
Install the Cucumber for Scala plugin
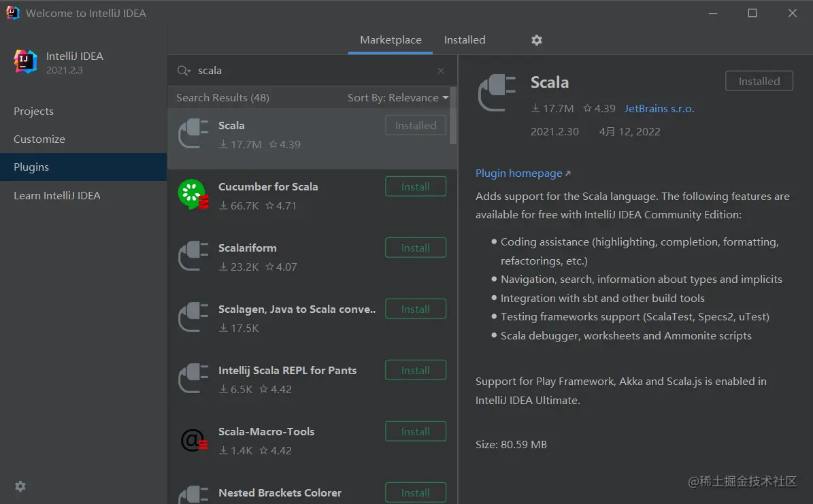point(415,186)
